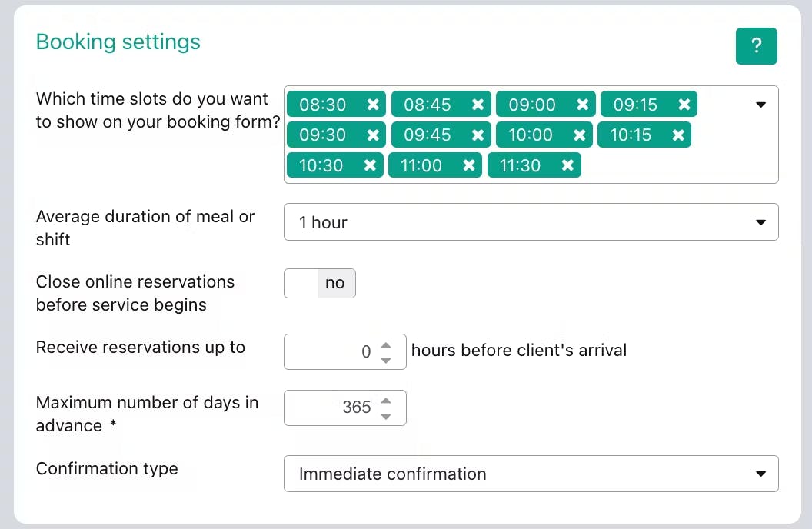Delete the 09:00 slot using its X
The width and height of the screenshot is (812, 529).
[582, 105]
